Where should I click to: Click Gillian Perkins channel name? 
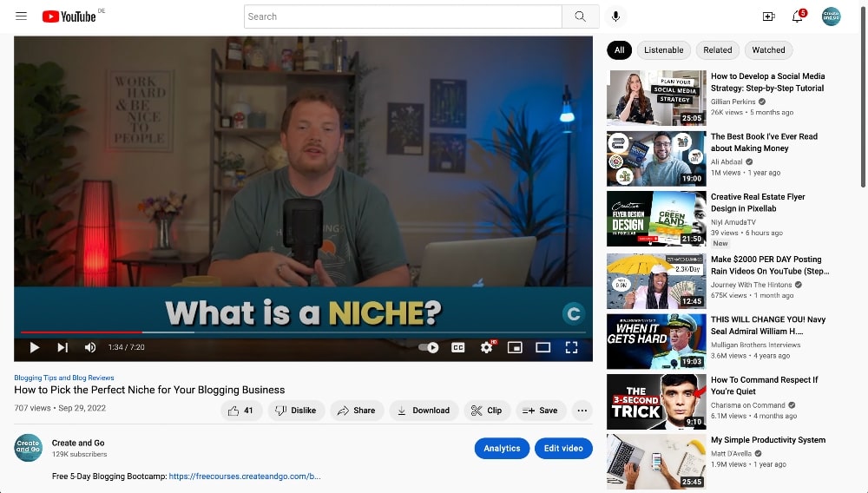click(x=733, y=102)
